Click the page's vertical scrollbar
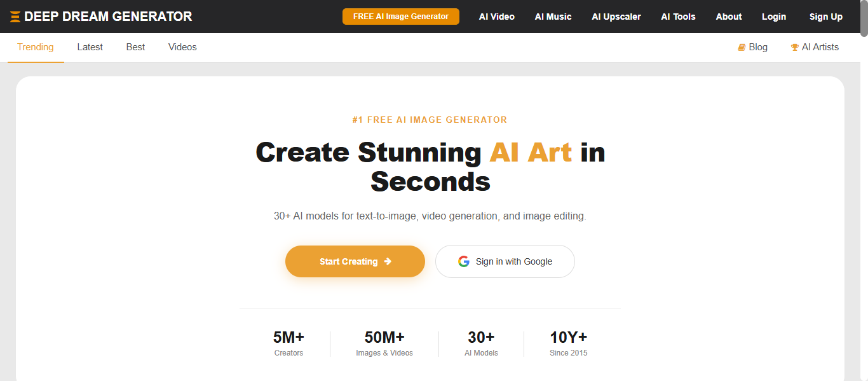This screenshot has width=868, height=381. pos(864,191)
